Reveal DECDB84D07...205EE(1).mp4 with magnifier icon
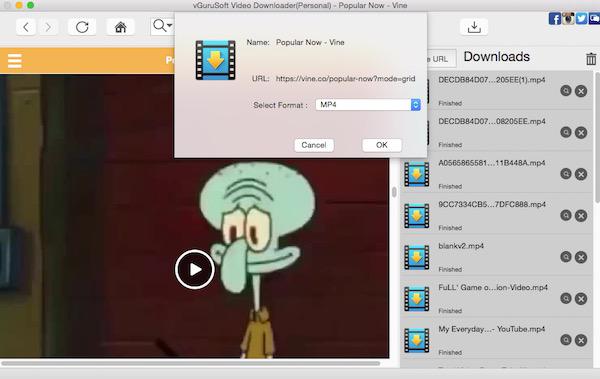 point(566,91)
